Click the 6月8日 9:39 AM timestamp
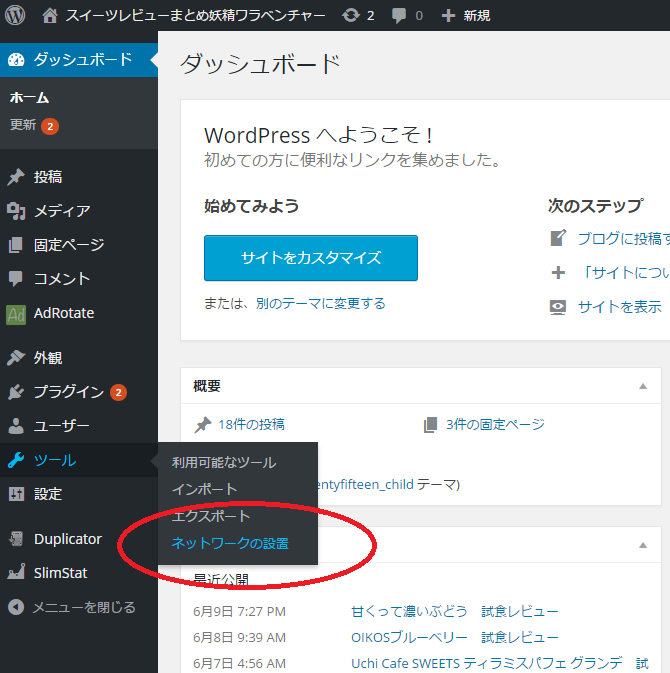Viewport: 670px width, 673px height. pyautogui.click(x=240, y=637)
